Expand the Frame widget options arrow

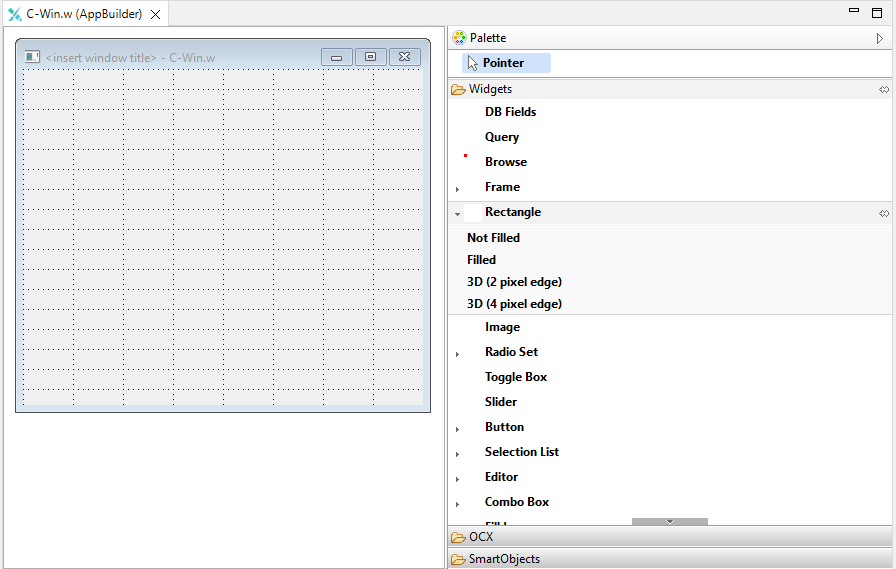click(x=458, y=189)
